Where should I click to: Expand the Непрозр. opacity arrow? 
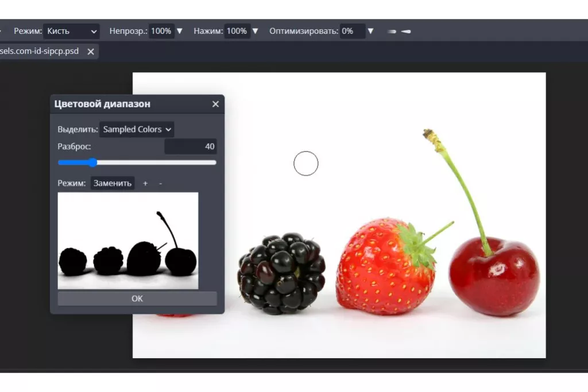coord(180,31)
